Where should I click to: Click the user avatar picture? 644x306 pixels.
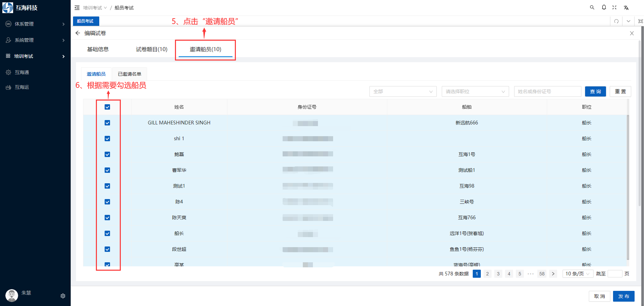tap(12, 296)
